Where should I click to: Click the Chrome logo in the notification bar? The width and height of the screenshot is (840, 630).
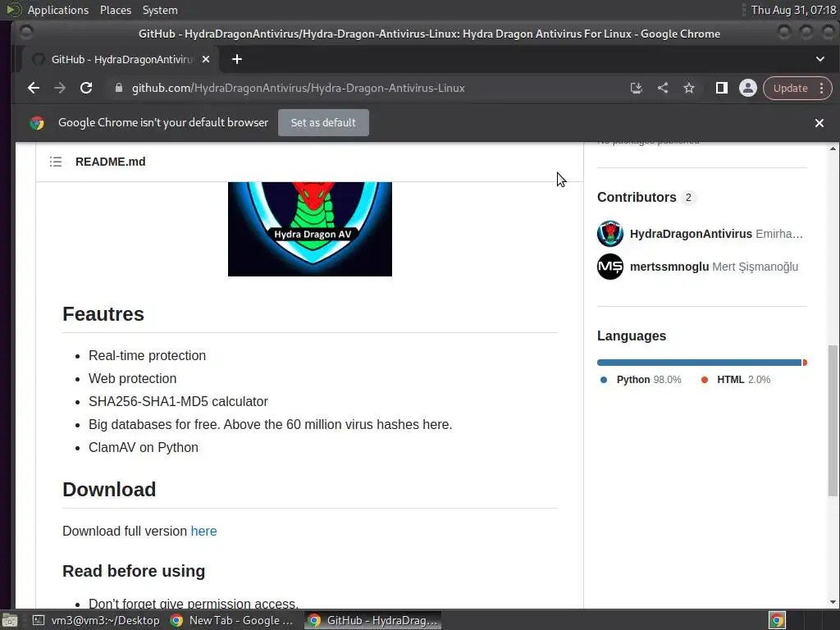[37, 123]
